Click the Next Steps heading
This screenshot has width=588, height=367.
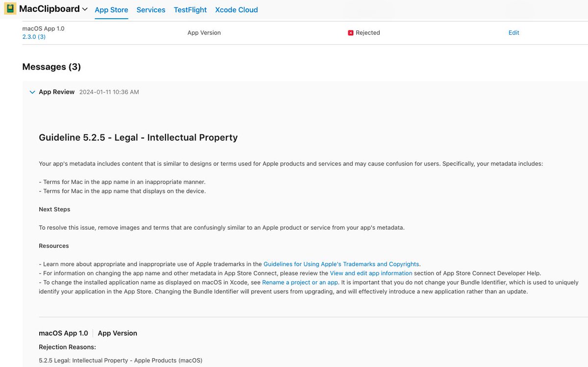pyautogui.click(x=54, y=210)
